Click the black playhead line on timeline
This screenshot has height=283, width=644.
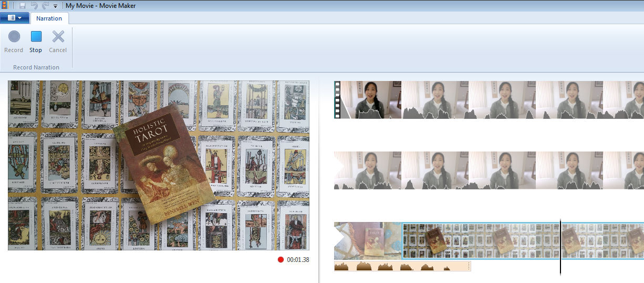[x=560, y=247]
